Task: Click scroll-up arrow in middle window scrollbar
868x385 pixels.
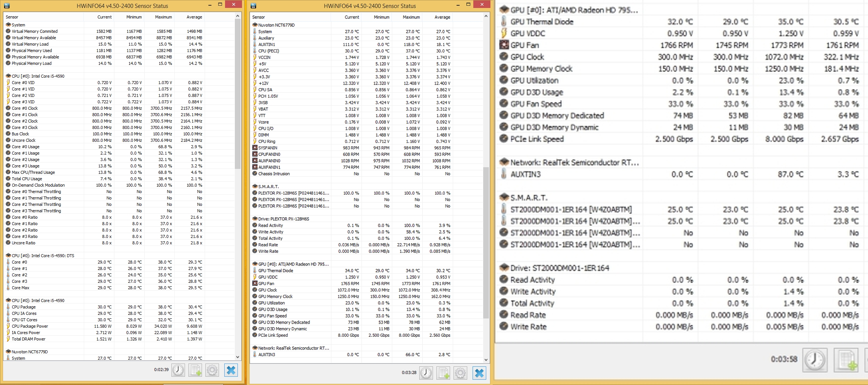Action: (x=486, y=16)
